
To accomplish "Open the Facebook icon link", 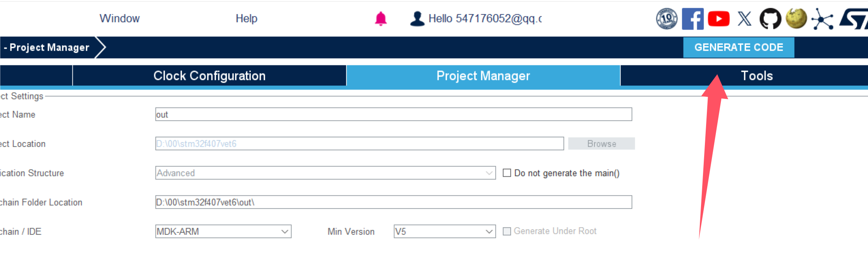I will [x=692, y=19].
